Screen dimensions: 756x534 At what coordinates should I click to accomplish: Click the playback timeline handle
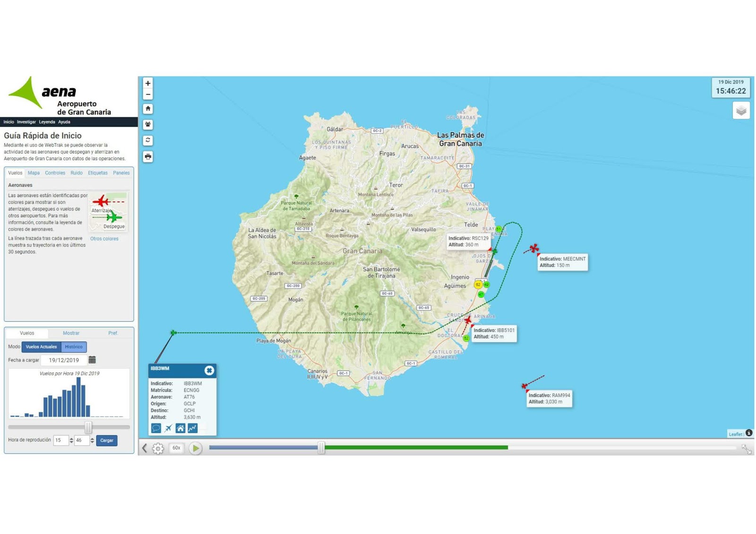pyautogui.click(x=321, y=447)
